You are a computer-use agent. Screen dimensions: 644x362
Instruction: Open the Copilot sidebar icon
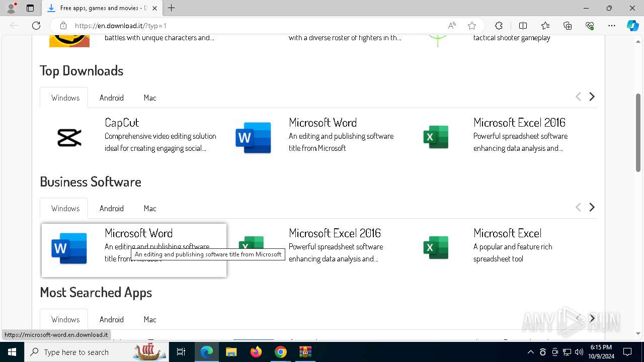[x=632, y=26]
